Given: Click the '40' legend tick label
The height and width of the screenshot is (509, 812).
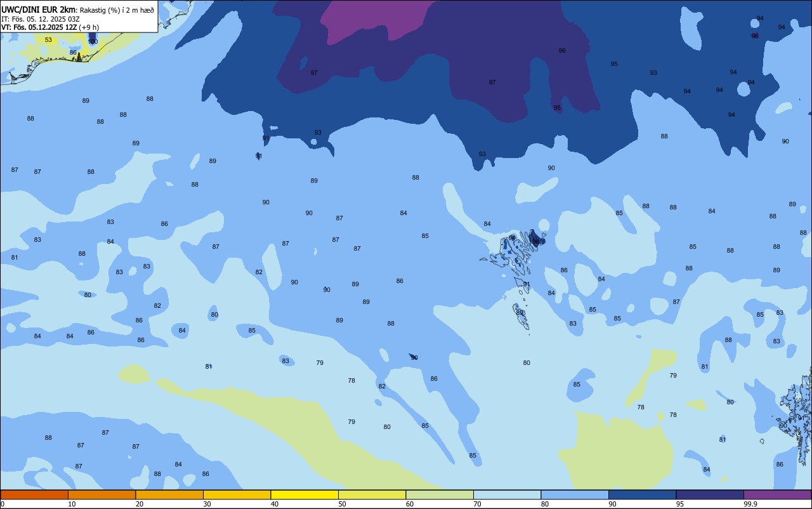Looking at the screenshot, I should 275,504.
